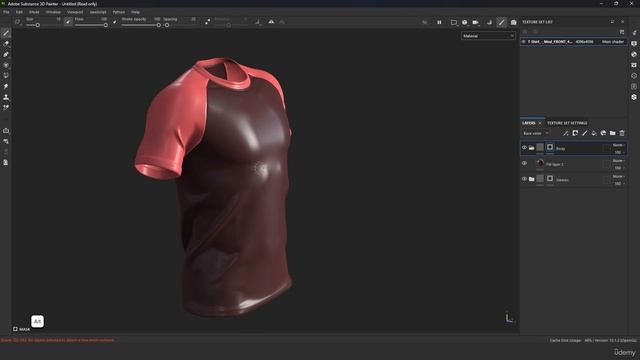Select the Polygon fill tool
Image resolution: width=640 pixels, height=360 pixels.
[x=6, y=65]
